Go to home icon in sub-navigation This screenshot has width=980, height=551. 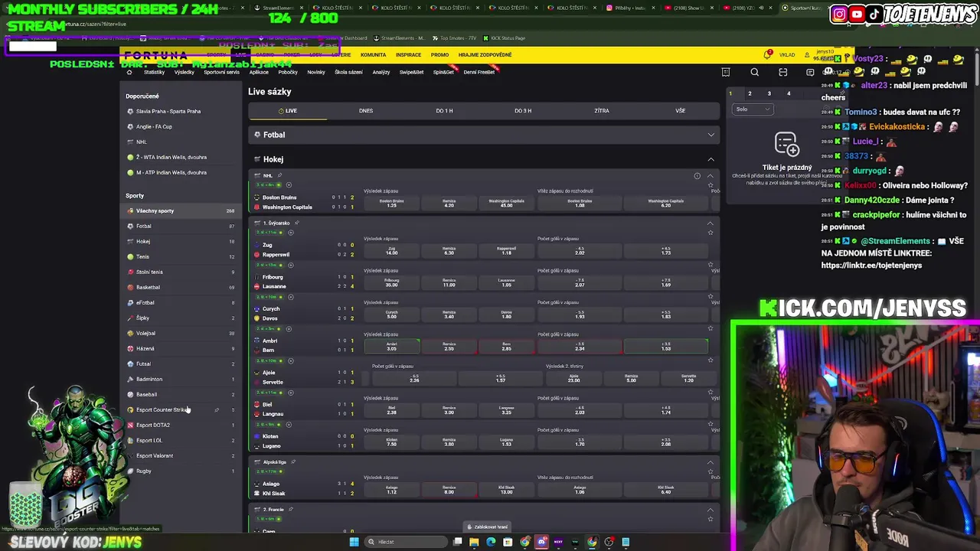tap(129, 72)
